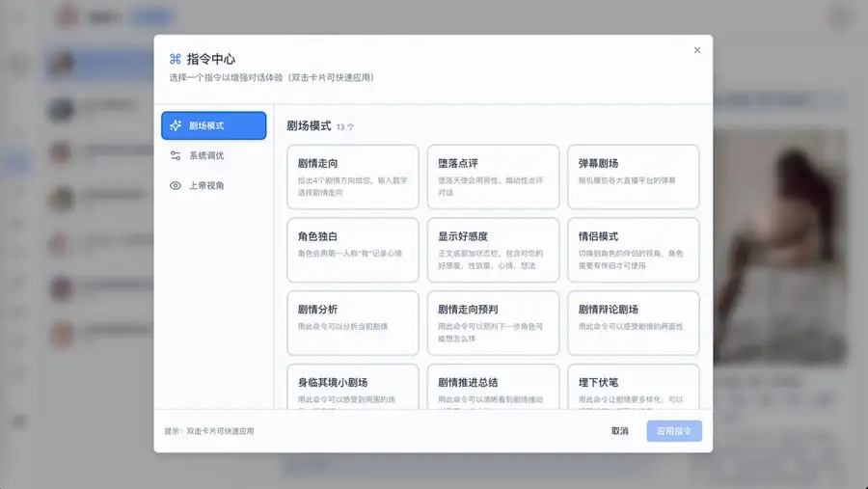
Task: Click the 应用指令 button
Action: point(673,431)
